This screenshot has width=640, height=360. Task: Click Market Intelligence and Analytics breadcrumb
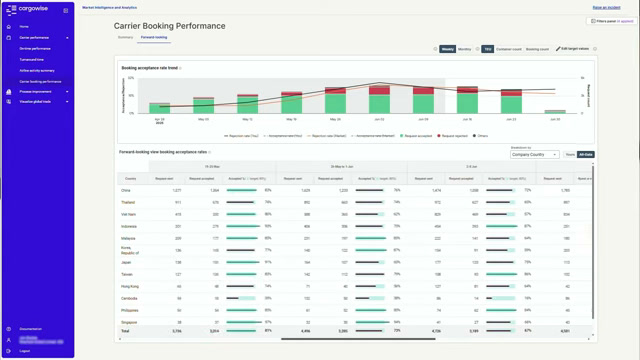click(109, 7)
